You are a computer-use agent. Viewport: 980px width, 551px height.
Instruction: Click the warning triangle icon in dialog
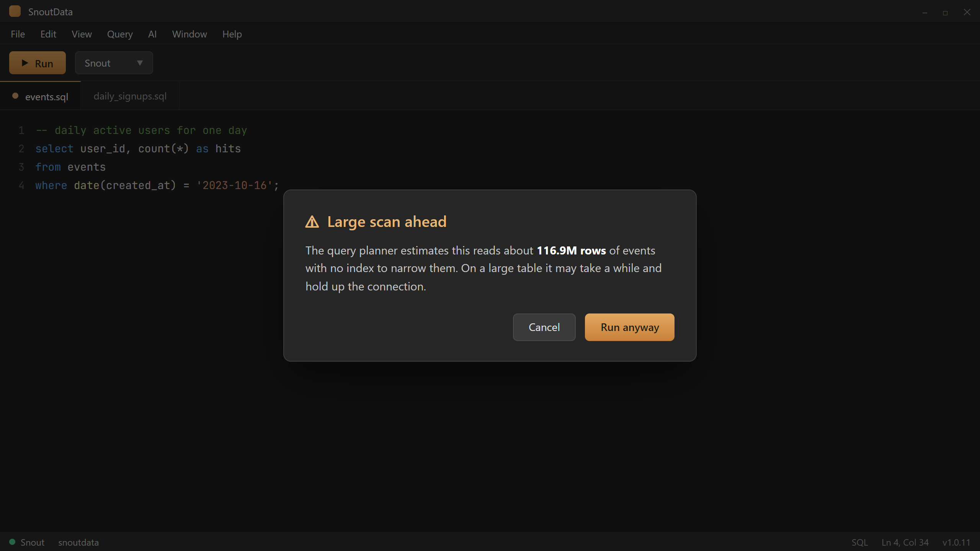point(312,222)
